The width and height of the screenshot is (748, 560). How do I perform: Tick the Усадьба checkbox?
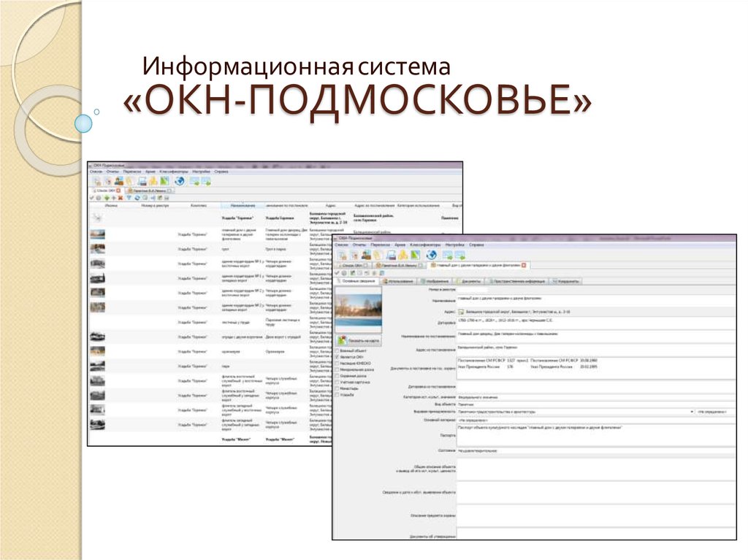(337, 394)
